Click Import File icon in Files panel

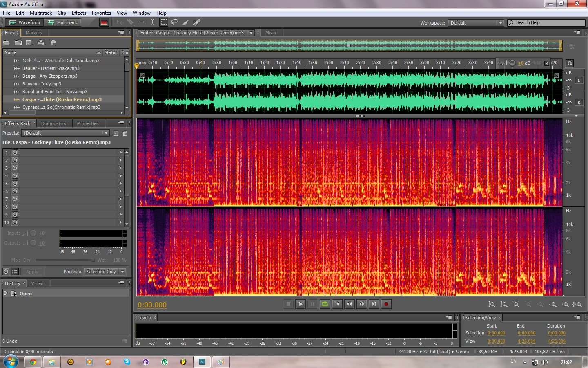tap(18, 43)
